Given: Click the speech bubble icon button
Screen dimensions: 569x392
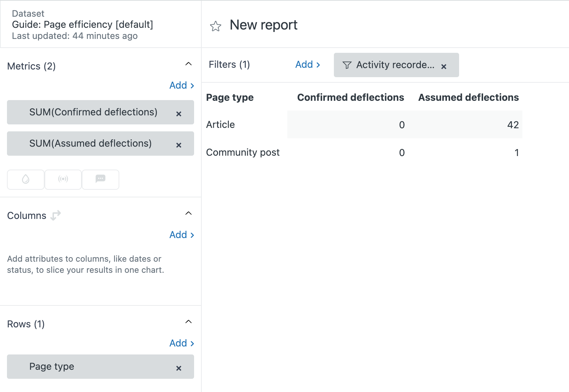Looking at the screenshot, I should pos(101,179).
